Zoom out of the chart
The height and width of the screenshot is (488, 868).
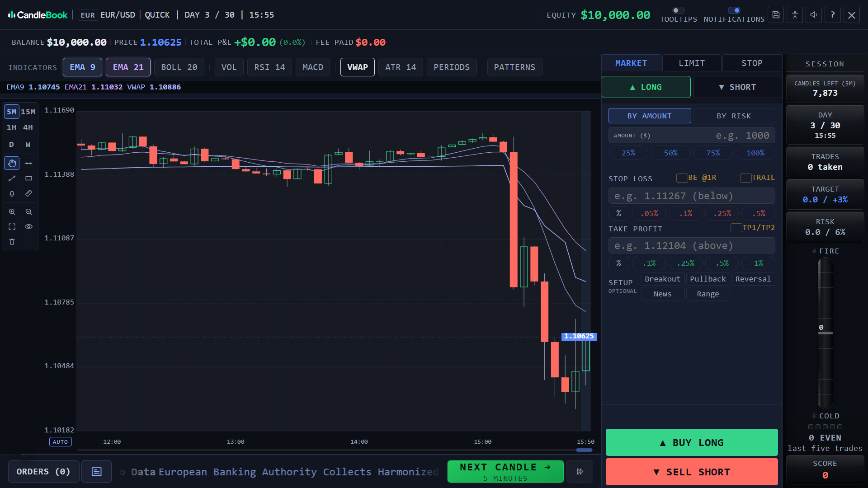tap(28, 212)
